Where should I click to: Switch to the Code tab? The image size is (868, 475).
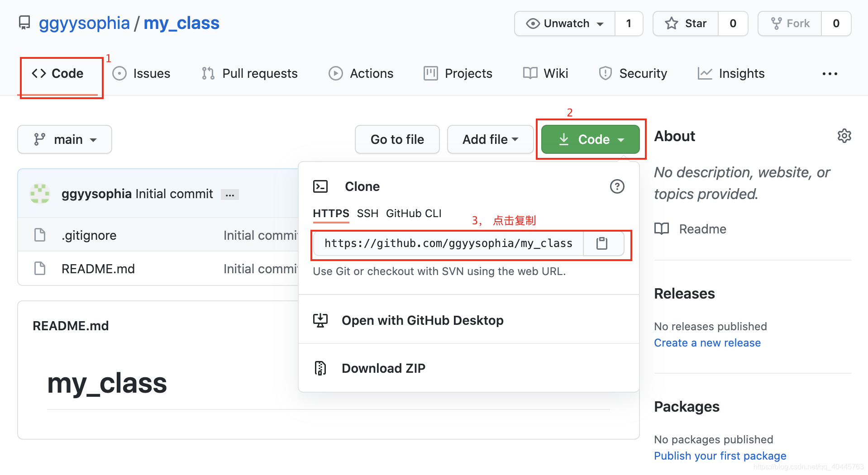(x=57, y=73)
